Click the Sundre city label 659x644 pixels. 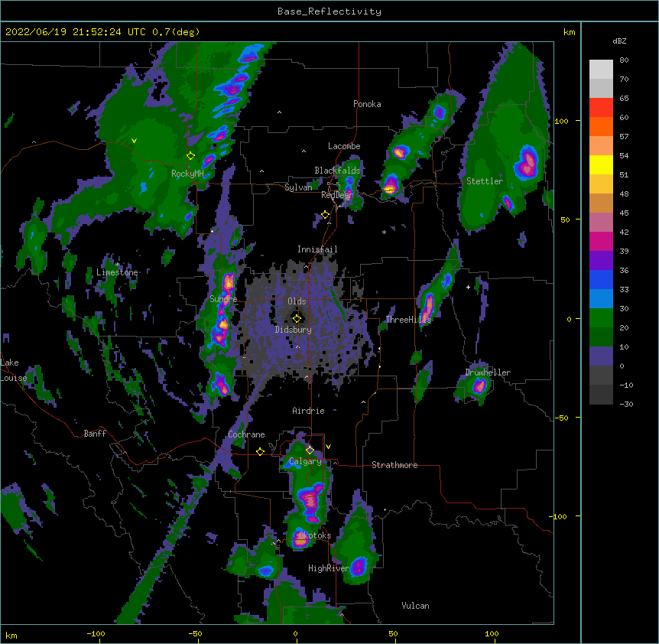click(223, 299)
